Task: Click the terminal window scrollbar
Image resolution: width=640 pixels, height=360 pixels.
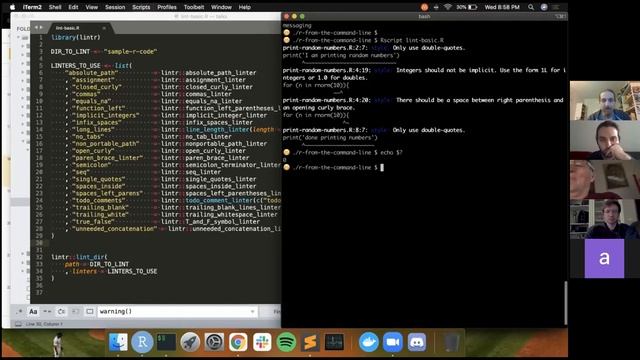Action: point(566,303)
